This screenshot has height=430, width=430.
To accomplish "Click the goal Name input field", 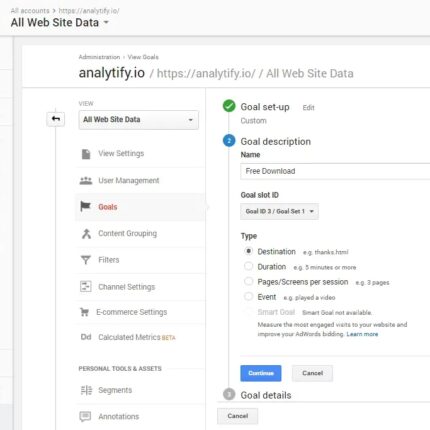I will point(335,171).
